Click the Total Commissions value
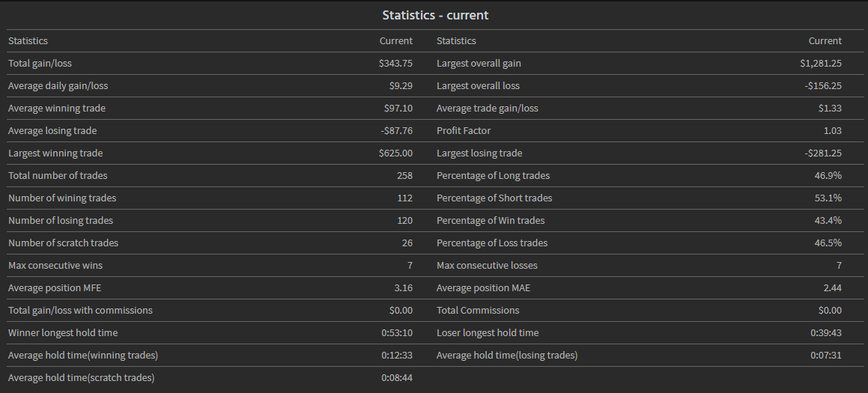This screenshot has height=393, width=868. tap(830, 311)
